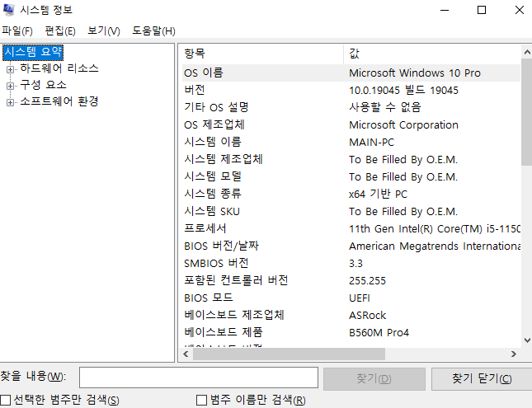Click the American Megatrends value
The height and width of the screenshot is (408, 532).
[x=435, y=246]
